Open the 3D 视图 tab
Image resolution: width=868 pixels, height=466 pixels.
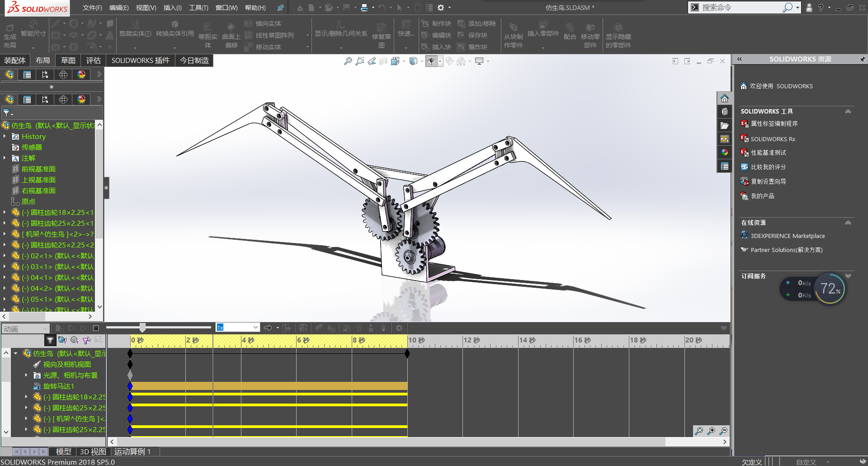[x=93, y=452]
